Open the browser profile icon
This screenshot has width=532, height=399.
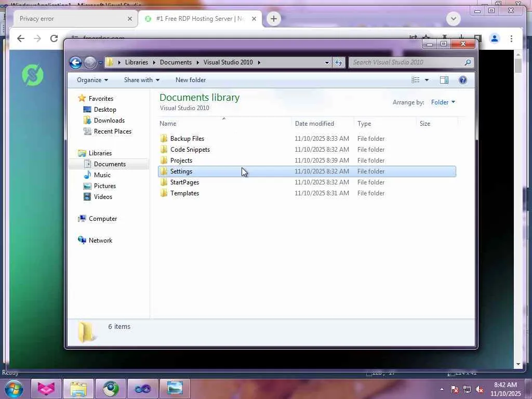[495, 38]
